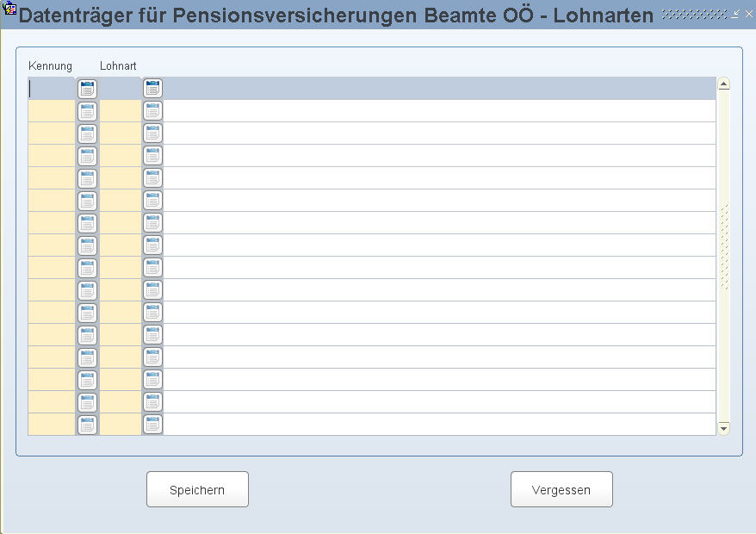Screen dimensions: 756x534
Task: Click the description field in sixth row
Action: pos(439,200)
